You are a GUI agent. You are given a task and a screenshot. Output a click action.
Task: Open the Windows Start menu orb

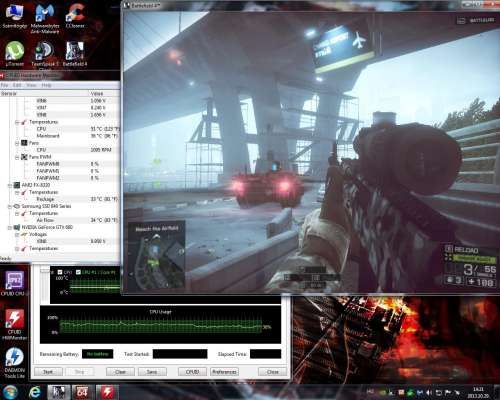(10, 392)
